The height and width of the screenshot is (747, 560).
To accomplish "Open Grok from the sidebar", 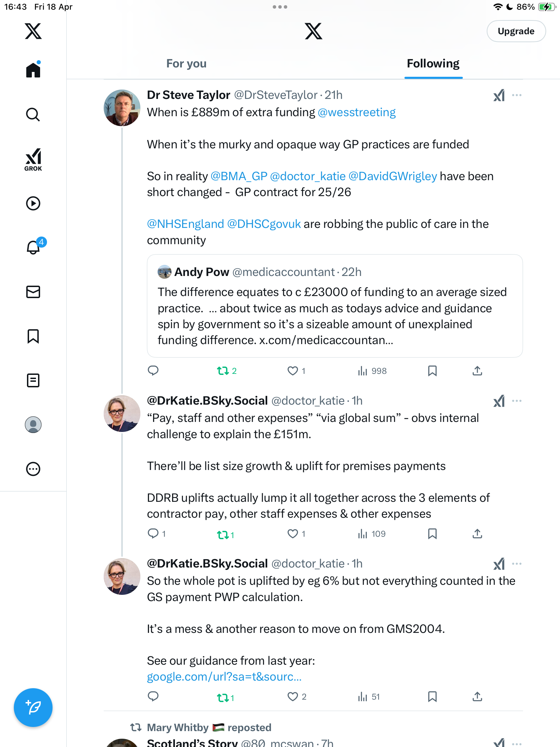I will point(33,159).
